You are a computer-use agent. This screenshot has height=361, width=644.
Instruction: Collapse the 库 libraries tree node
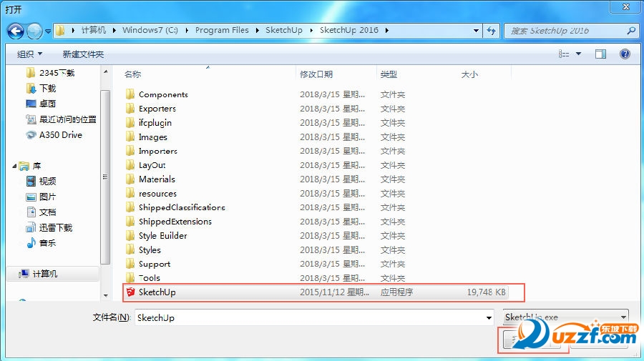[x=16, y=166]
